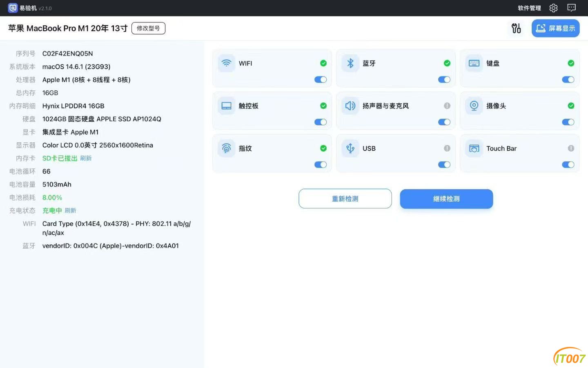The height and width of the screenshot is (368, 588).
Task: Open the feedback message icon
Action: pyautogui.click(x=572, y=8)
